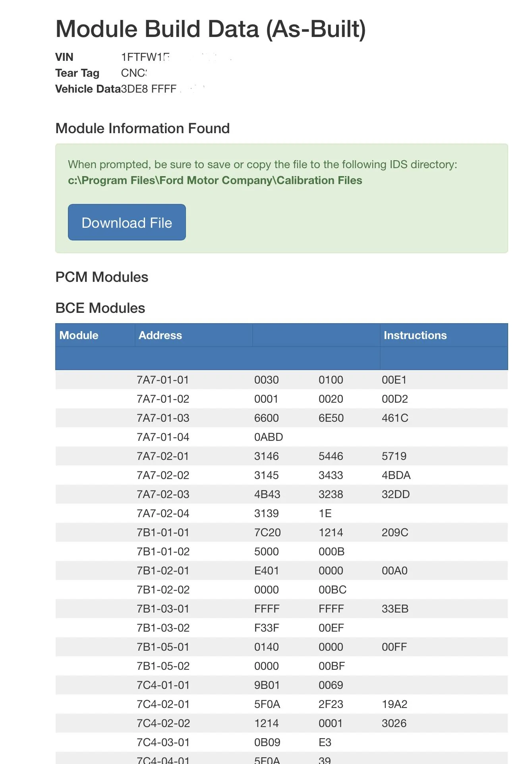Select the Module Information Found heading
Image resolution: width=532 pixels, height=764 pixels.
click(142, 128)
